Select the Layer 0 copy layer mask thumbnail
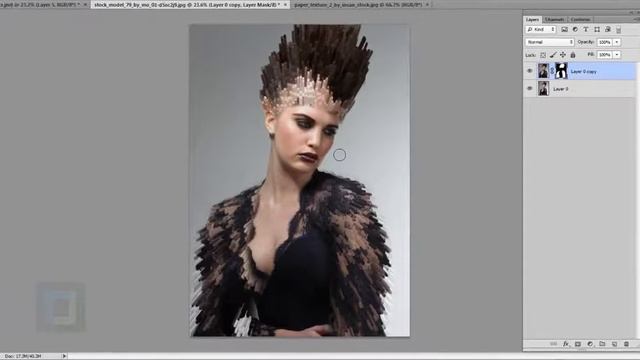The image size is (640, 360). [x=562, y=71]
